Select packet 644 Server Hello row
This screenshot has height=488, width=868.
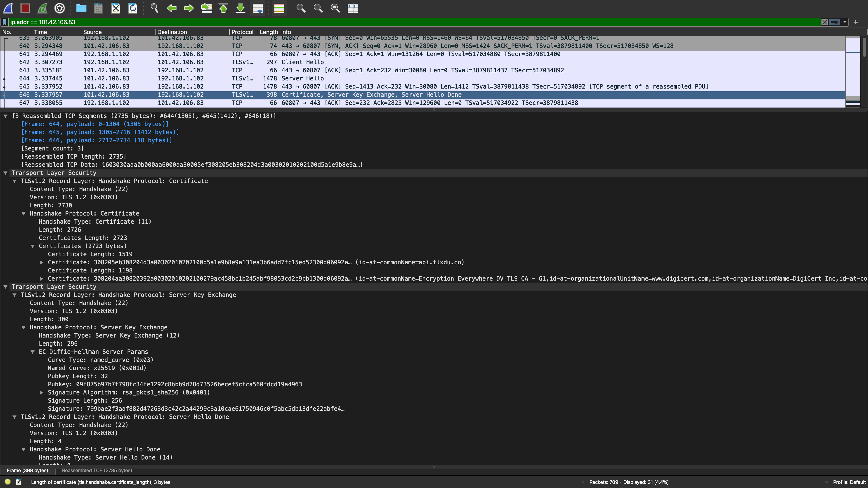pyautogui.click(x=423, y=78)
